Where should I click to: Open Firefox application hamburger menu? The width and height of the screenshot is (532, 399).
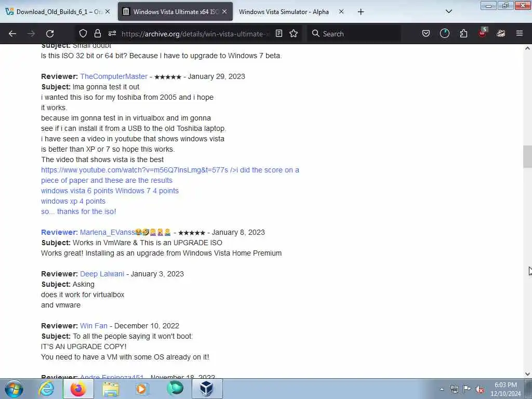point(520,33)
